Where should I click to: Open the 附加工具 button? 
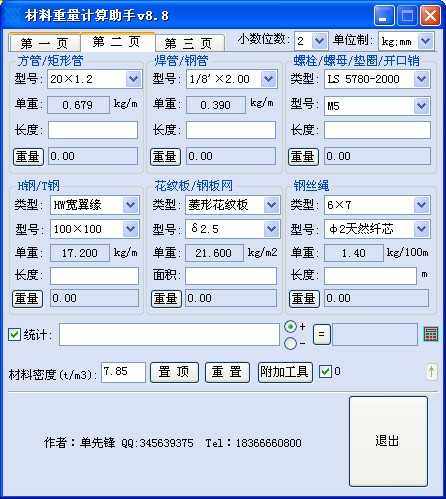285,372
